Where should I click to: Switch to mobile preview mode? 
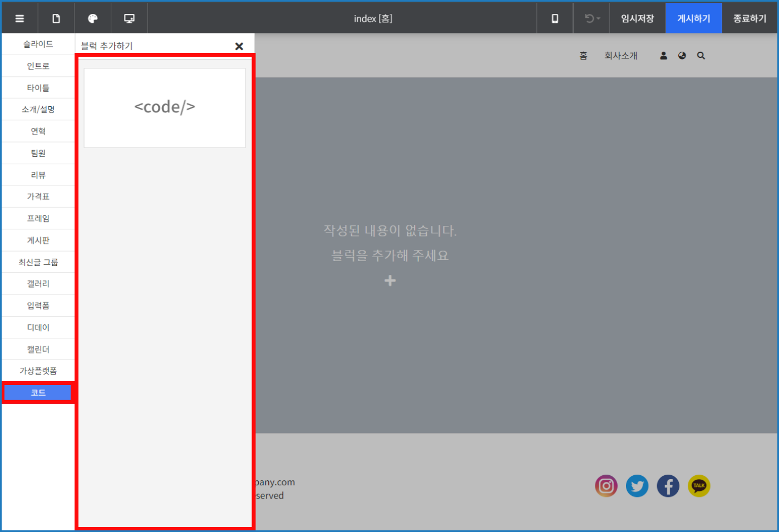554,18
